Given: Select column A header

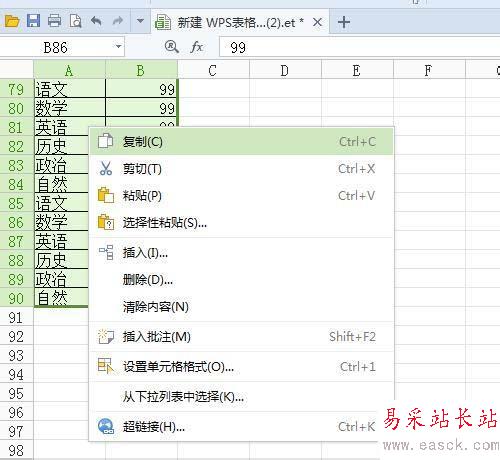Looking at the screenshot, I should tap(69, 70).
